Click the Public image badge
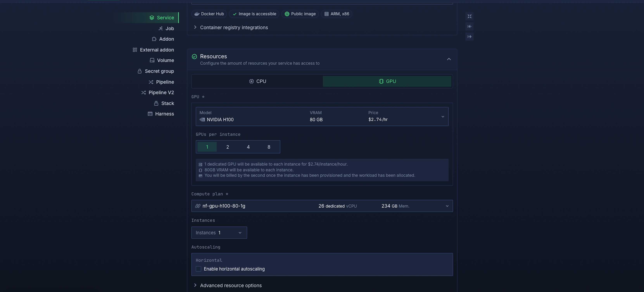The height and width of the screenshot is (292, 644). pos(300,14)
